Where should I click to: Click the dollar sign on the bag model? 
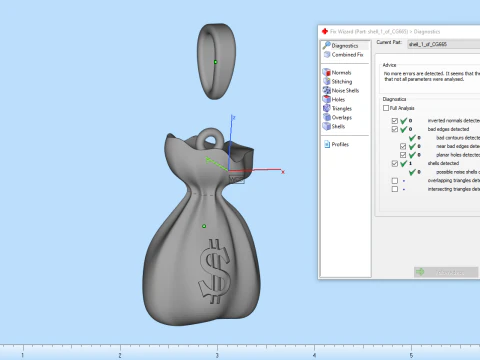[215, 271]
